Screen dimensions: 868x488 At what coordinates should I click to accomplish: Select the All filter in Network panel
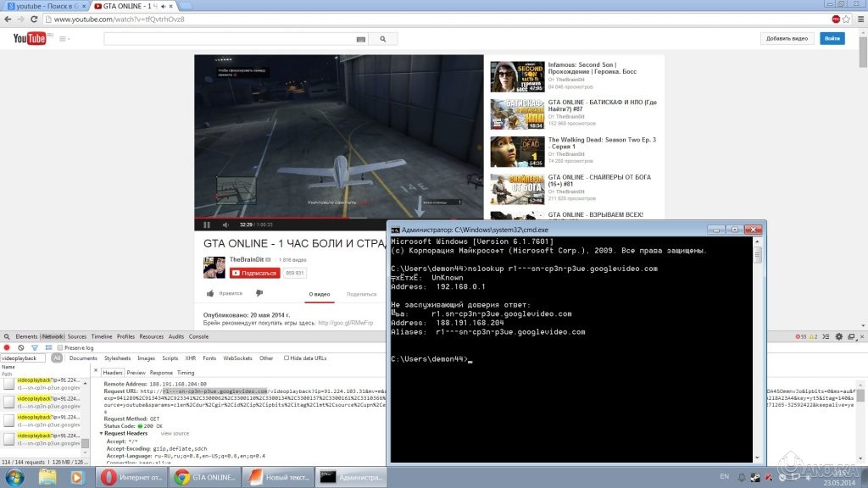pyautogui.click(x=57, y=358)
